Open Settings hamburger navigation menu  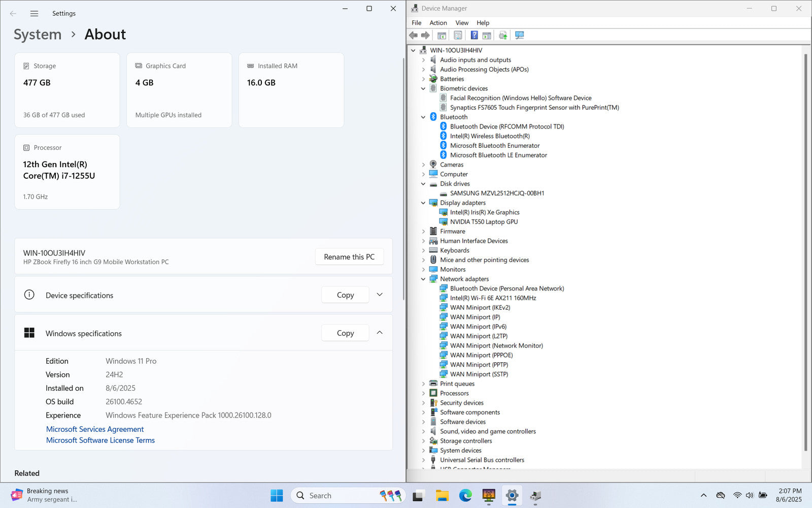[x=34, y=14]
